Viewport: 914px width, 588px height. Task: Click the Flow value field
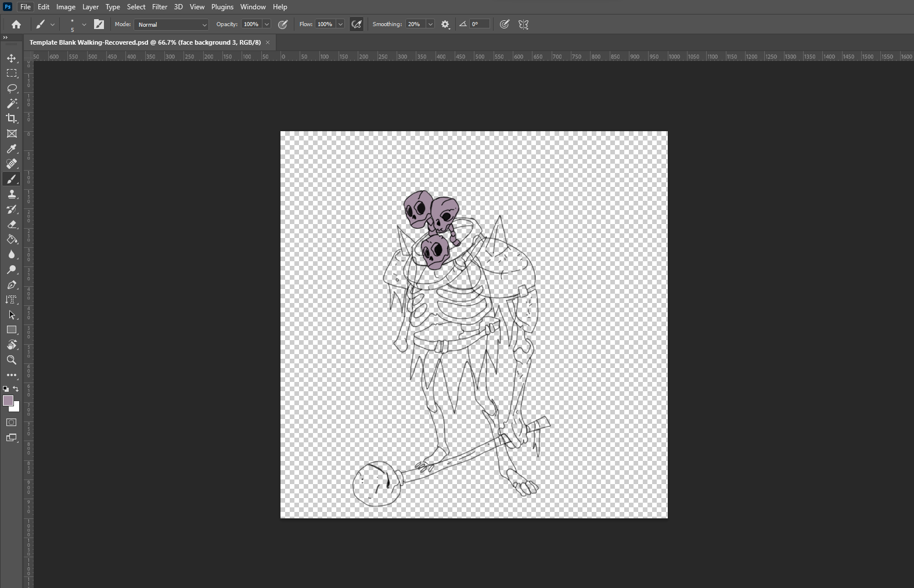tap(325, 24)
